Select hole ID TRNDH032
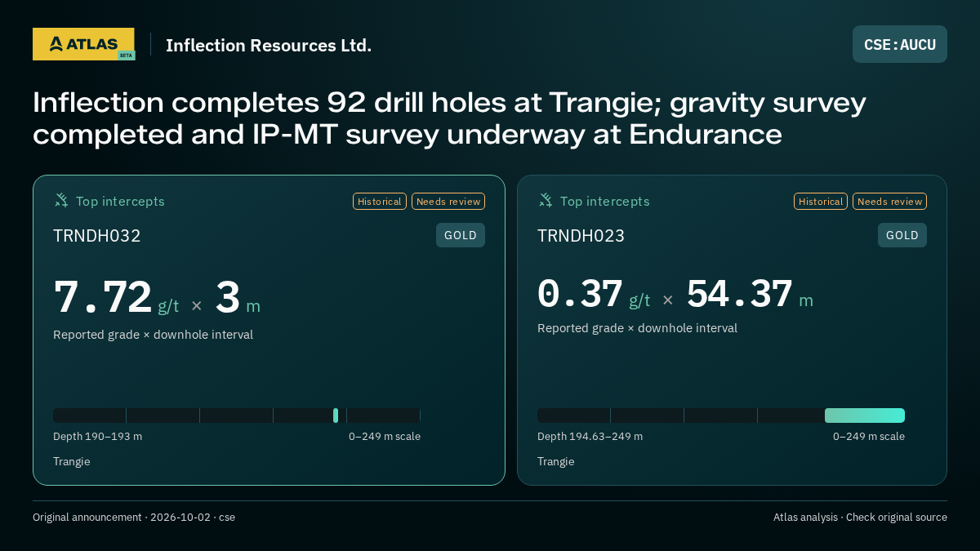This screenshot has width=980, height=551. (x=97, y=236)
